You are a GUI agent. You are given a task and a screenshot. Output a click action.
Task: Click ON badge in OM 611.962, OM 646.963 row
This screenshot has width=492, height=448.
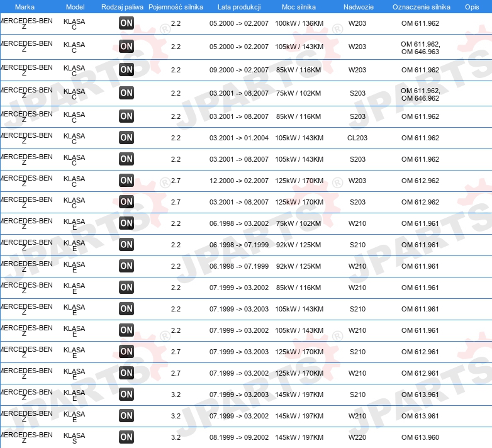(126, 46)
